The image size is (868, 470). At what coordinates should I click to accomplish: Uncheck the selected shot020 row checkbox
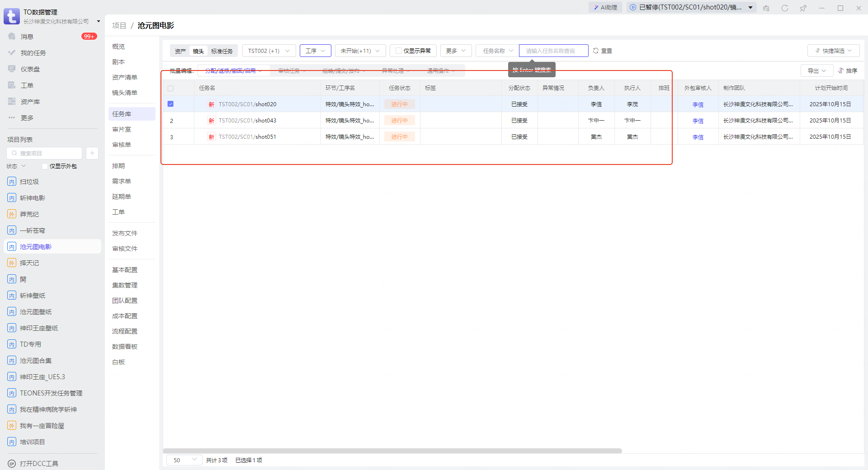(x=170, y=104)
